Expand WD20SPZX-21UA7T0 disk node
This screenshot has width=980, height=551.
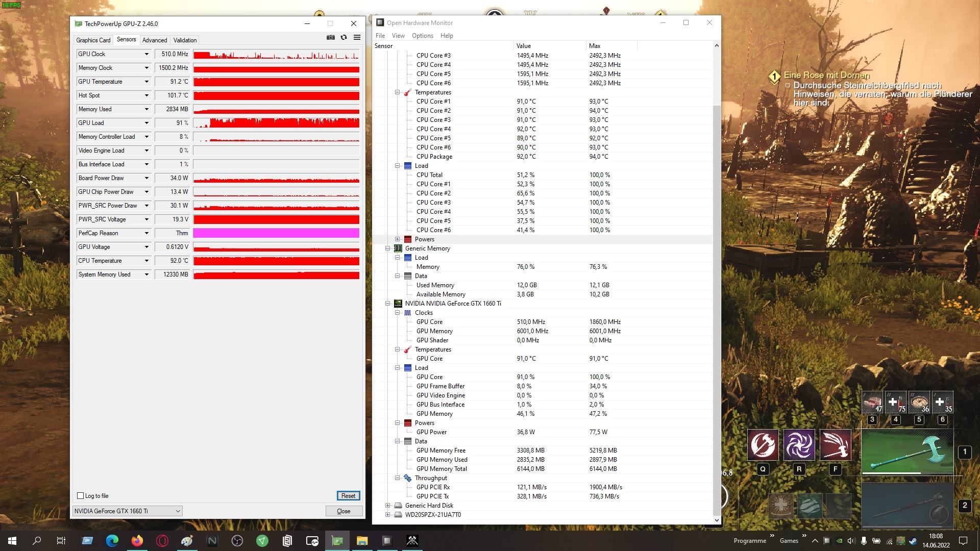(387, 515)
